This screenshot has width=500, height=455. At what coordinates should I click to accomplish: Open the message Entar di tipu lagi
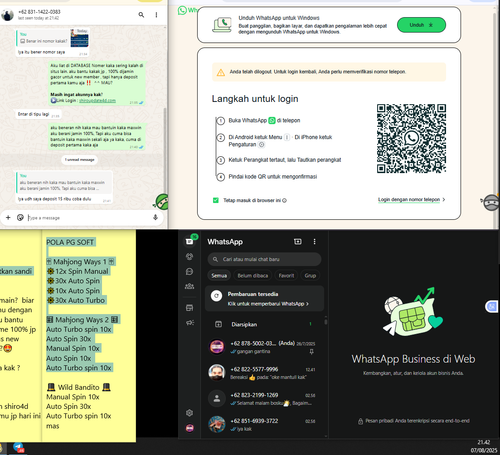[37, 114]
